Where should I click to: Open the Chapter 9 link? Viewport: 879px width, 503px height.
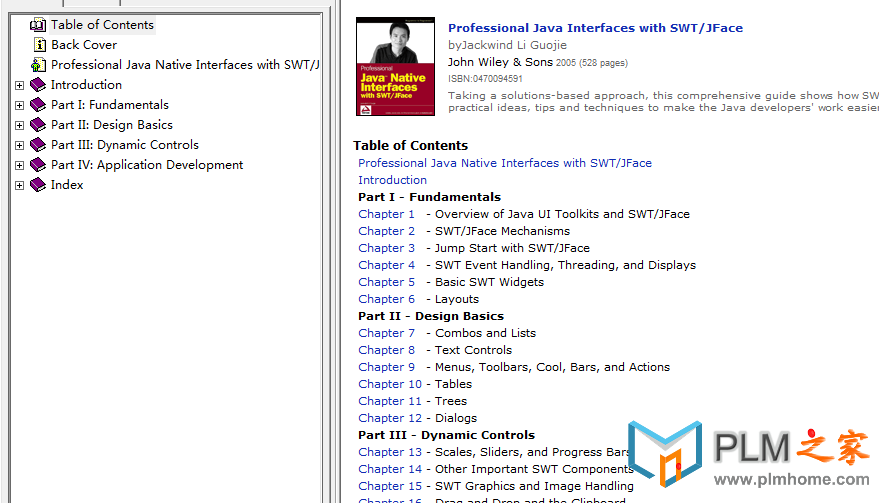pos(386,367)
